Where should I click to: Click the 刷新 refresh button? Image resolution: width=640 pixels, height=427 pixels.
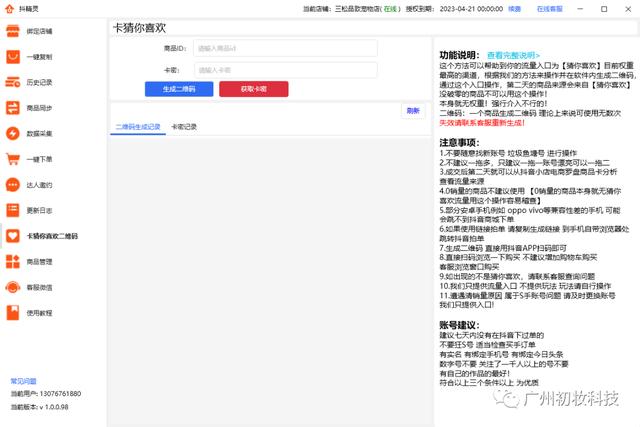(413, 111)
